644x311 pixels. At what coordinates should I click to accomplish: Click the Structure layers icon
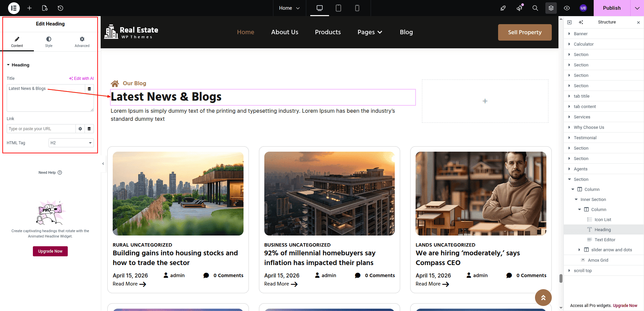[x=551, y=8]
